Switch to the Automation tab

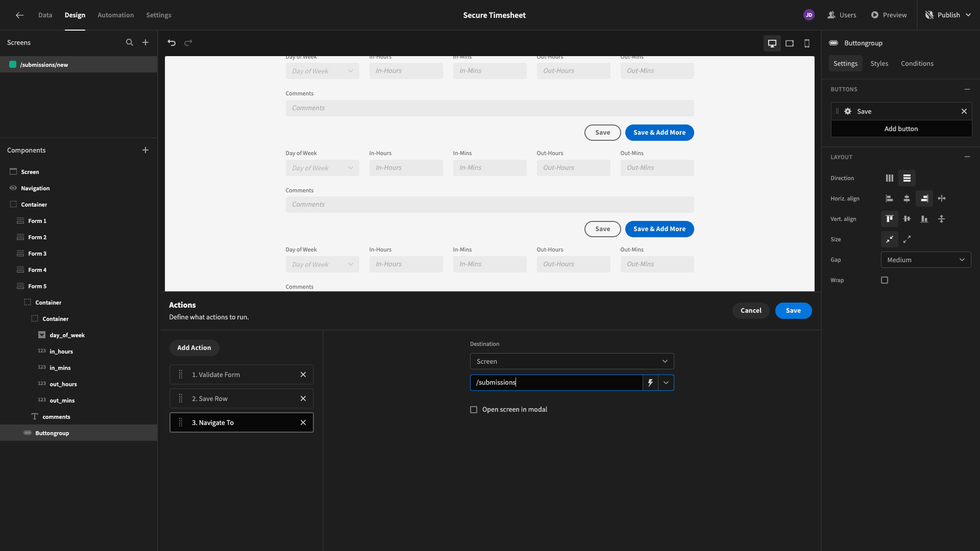116,15
